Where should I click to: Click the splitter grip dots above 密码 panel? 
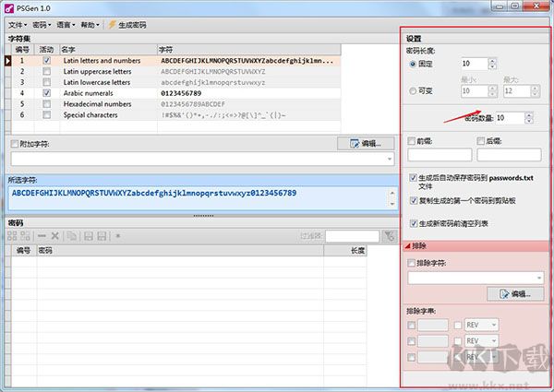pyautogui.click(x=203, y=215)
